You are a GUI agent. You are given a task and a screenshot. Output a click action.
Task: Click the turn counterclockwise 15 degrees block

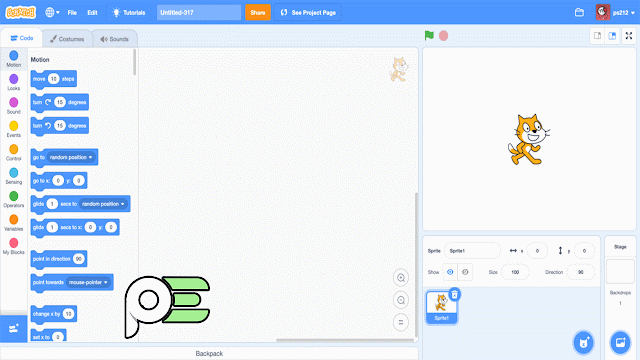(x=60, y=126)
